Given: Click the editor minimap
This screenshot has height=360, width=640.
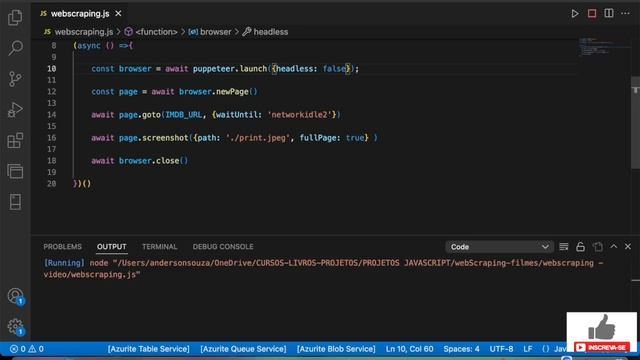Looking at the screenshot, I should click(x=604, y=47).
